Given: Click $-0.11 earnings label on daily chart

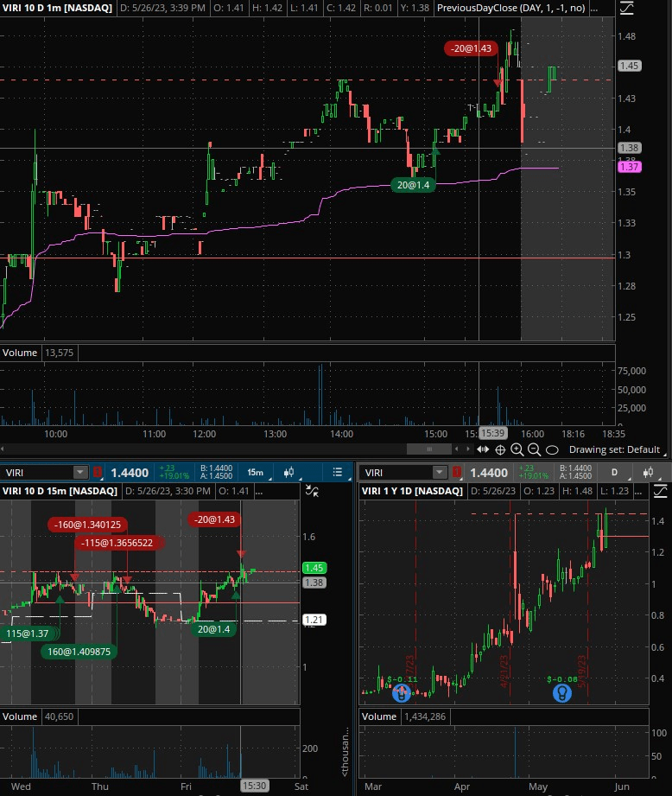Looking at the screenshot, I should 402,679.
